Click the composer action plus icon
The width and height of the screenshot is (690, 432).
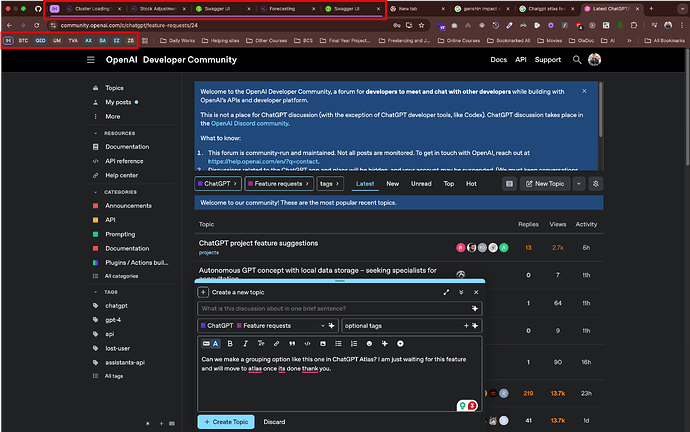click(203, 292)
